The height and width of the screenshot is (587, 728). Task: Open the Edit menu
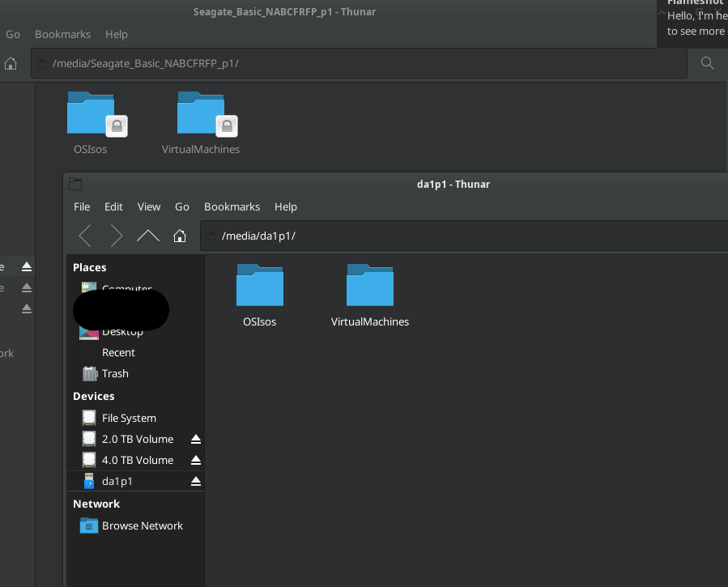coord(113,206)
